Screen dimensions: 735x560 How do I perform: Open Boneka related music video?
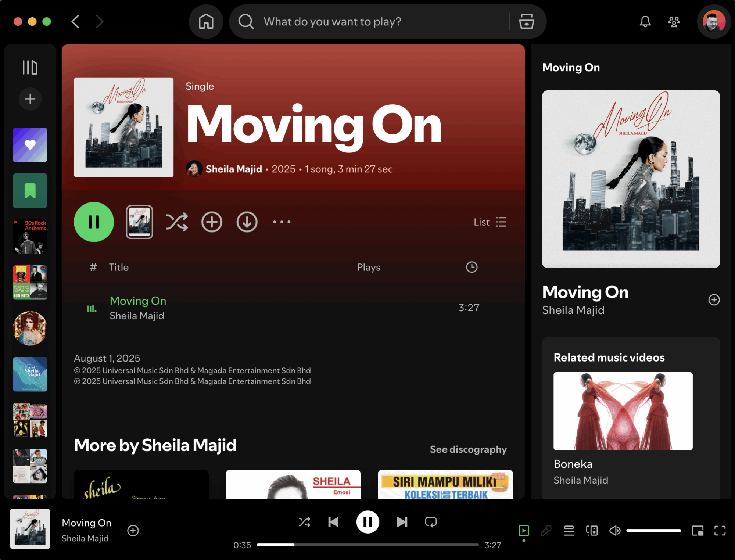[623, 411]
